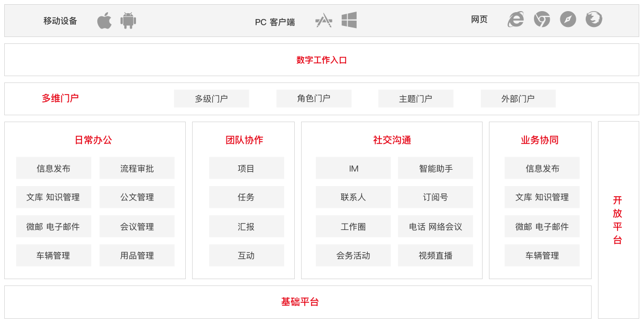Select the 智能助手 module
Viewport: 644px width, 323px height.
tap(436, 168)
